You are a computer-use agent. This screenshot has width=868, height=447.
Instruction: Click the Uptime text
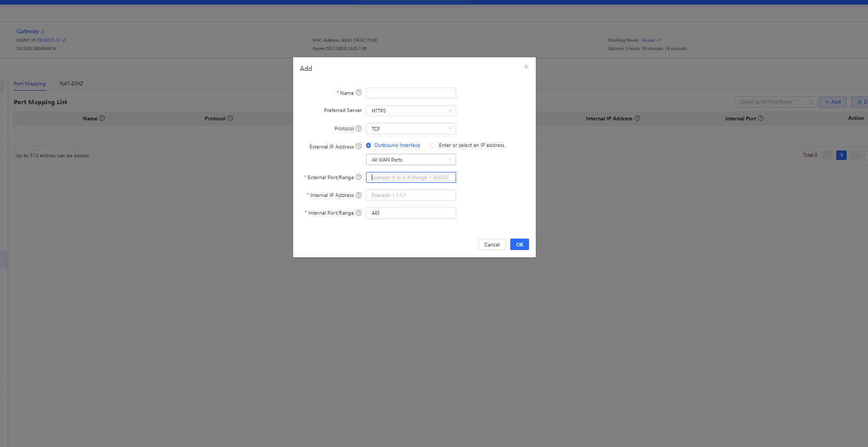coord(647,48)
